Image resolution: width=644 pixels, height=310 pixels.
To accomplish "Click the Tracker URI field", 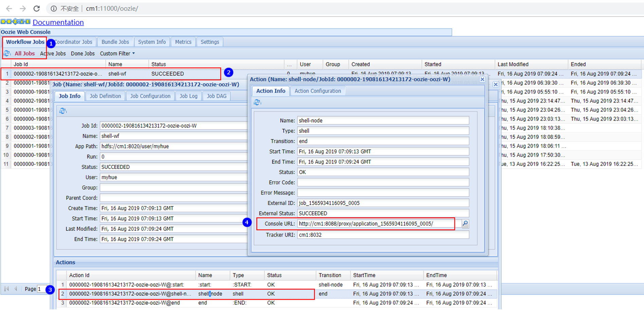I will [x=383, y=235].
